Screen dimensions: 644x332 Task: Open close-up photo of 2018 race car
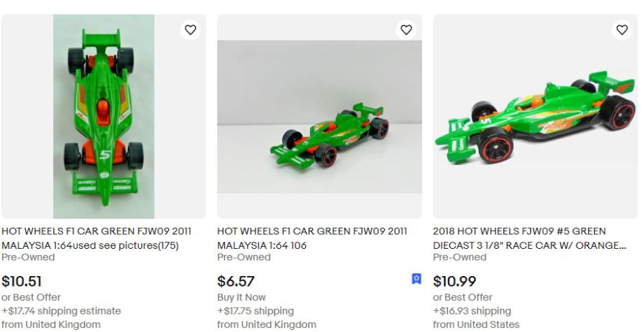click(535, 117)
